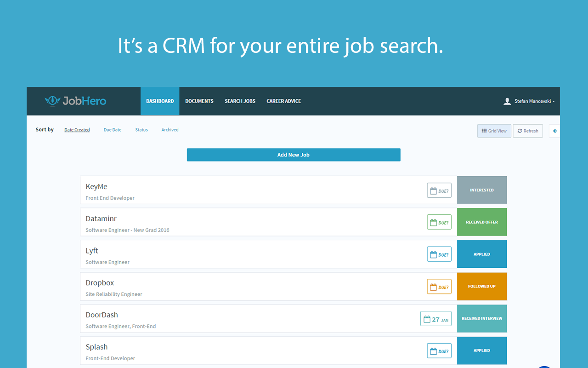Sort jobs by Date Created
The height and width of the screenshot is (368, 588).
click(x=77, y=130)
